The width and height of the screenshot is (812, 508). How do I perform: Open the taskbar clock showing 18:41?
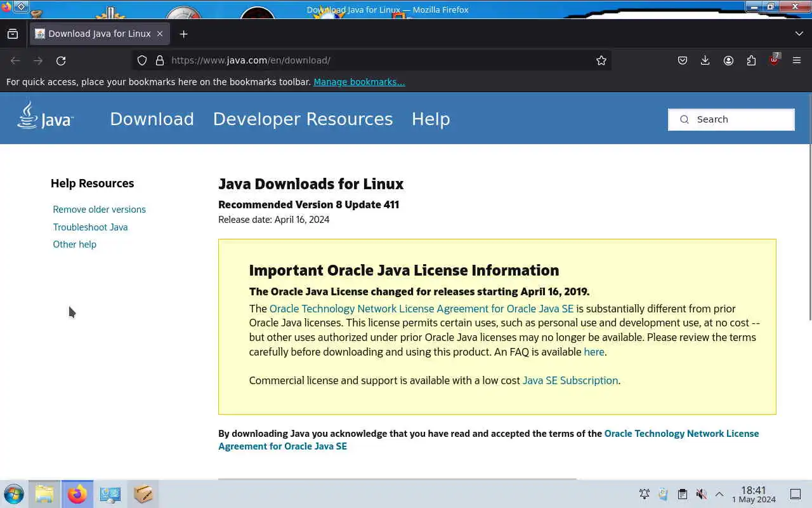(754, 494)
